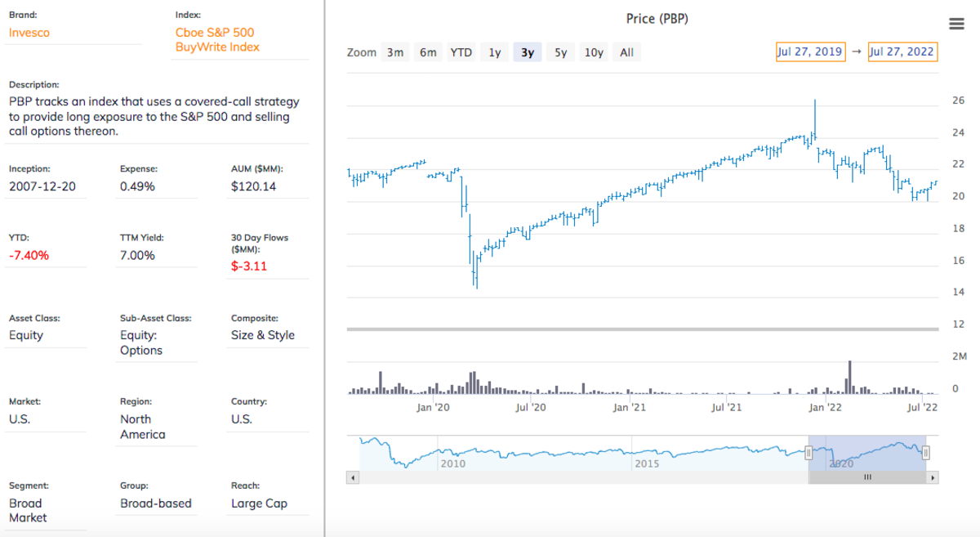Set chart zoom to 1y
Image resolution: width=980 pixels, height=537 pixels.
[x=495, y=52]
